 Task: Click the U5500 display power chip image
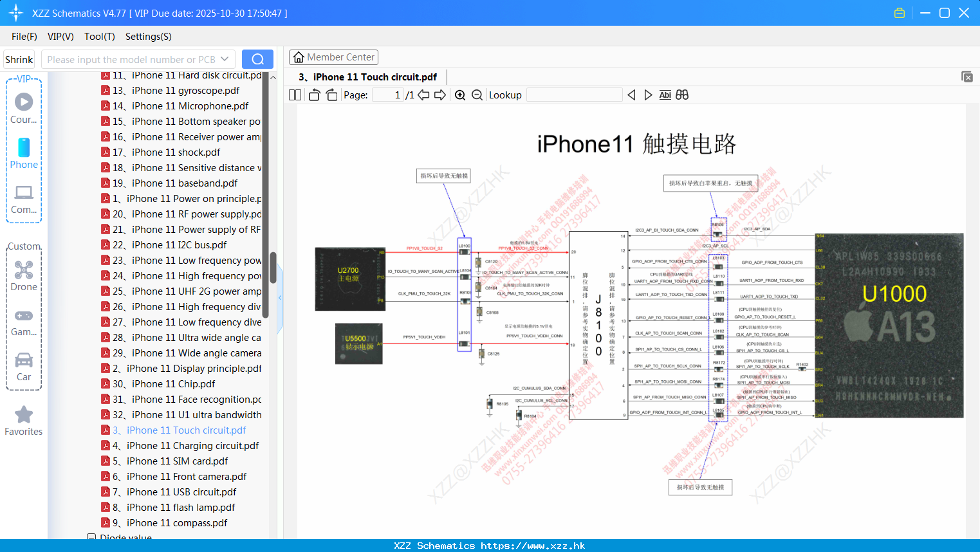(359, 344)
